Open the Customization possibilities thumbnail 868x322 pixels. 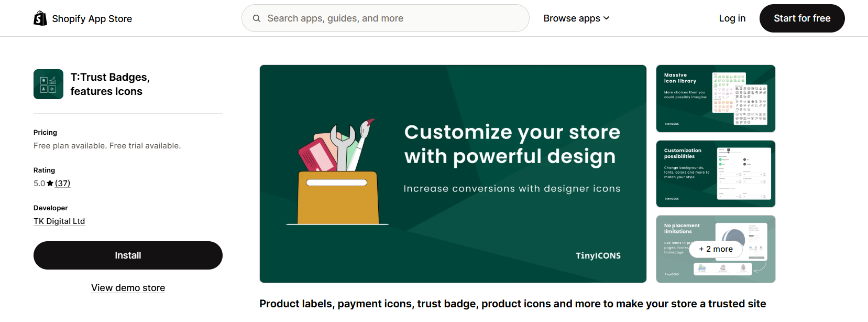click(716, 174)
